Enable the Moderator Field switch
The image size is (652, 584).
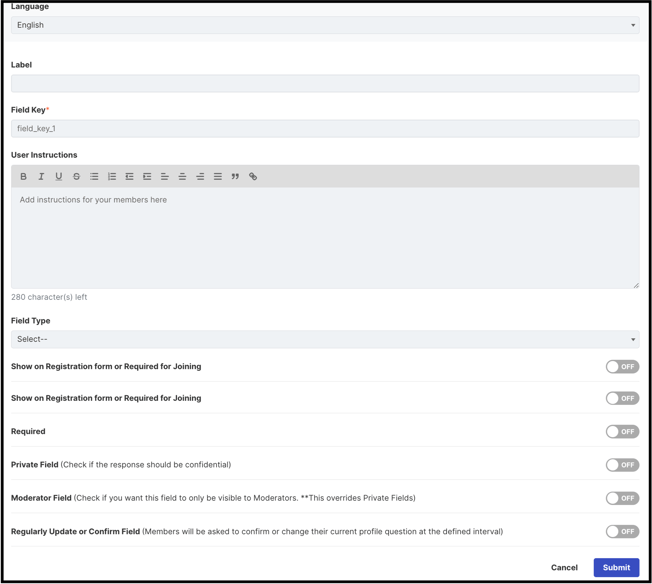622,498
